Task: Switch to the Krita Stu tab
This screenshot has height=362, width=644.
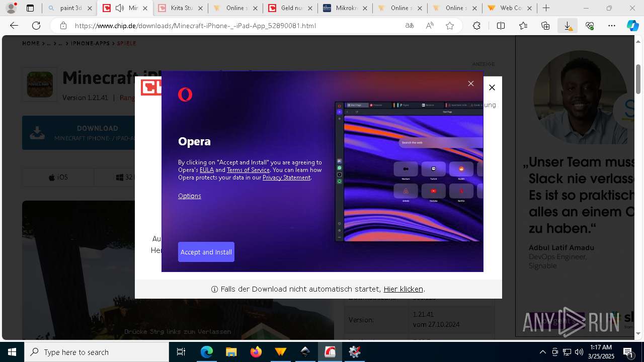Action: click(x=181, y=8)
